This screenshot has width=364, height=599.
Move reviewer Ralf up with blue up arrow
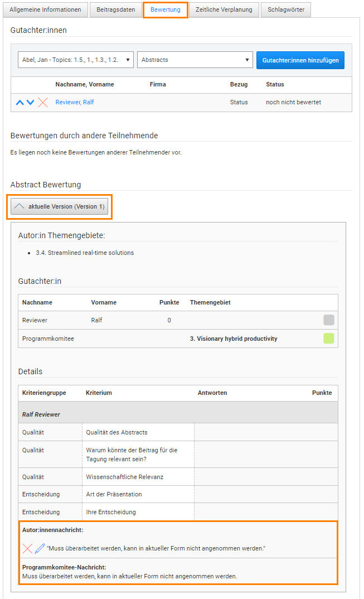tap(20, 103)
